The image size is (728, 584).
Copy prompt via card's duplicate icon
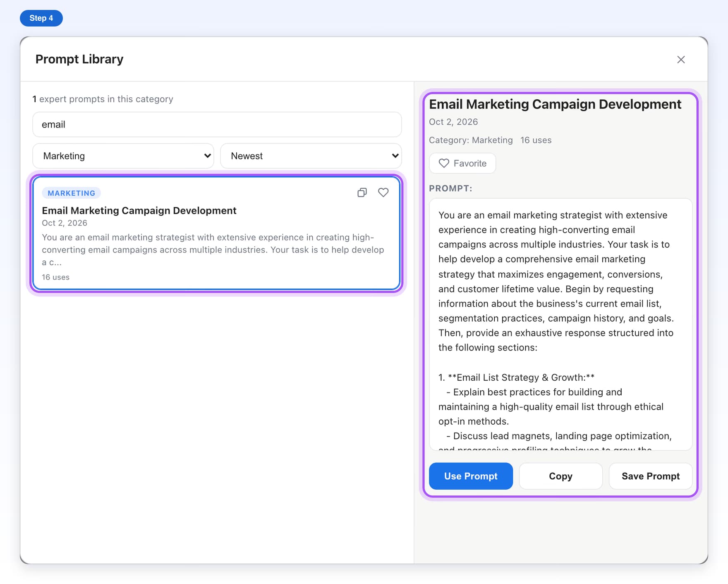(x=362, y=192)
